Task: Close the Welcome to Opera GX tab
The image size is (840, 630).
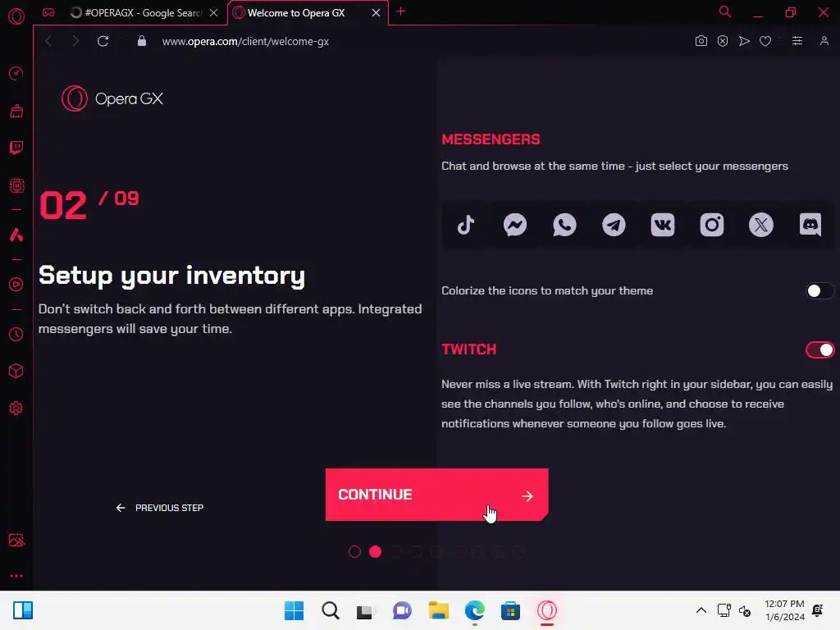Action: click(x=376, y=13)
